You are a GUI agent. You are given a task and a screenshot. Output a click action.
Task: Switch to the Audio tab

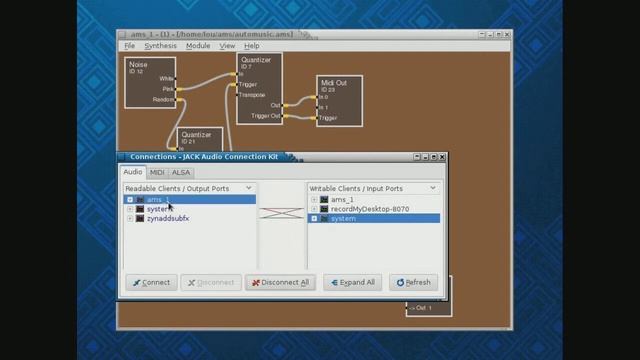click(x=133, y=172)
